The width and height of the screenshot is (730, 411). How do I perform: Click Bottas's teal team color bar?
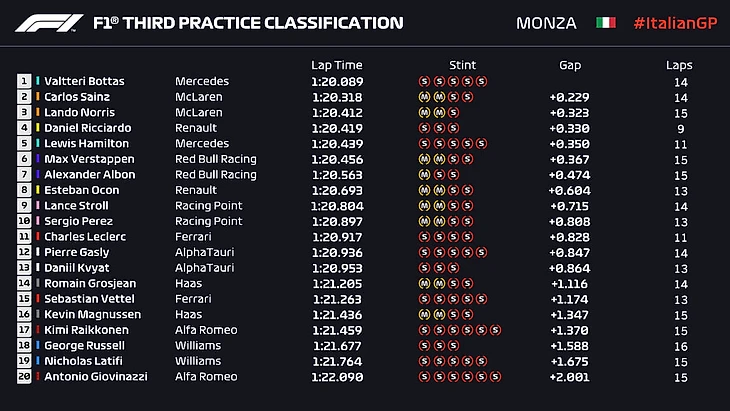pos(38,82)
